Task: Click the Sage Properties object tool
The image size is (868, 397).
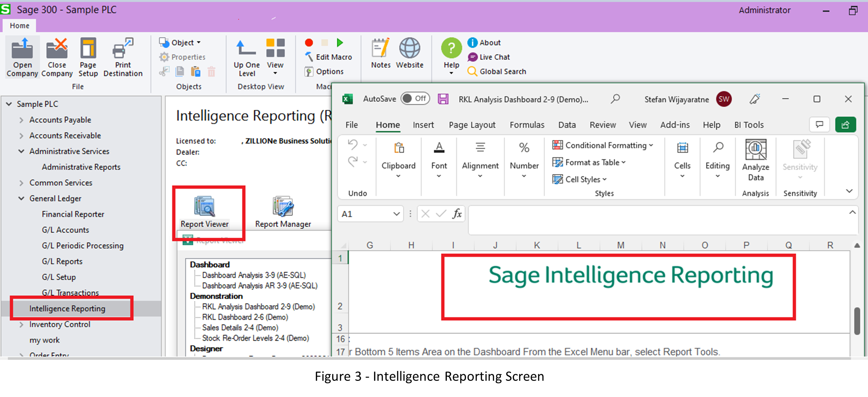Action: pos(182,57)
